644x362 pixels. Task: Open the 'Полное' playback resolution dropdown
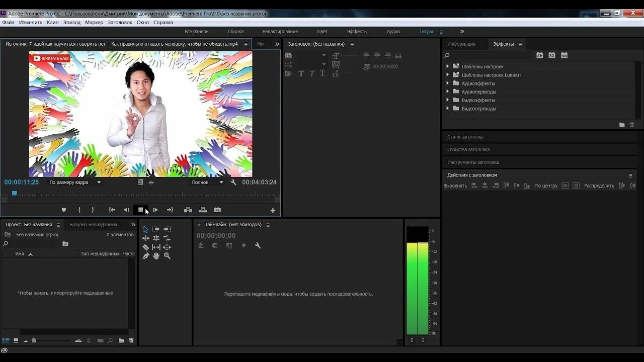pyautogui.click(x=207, y=183)
